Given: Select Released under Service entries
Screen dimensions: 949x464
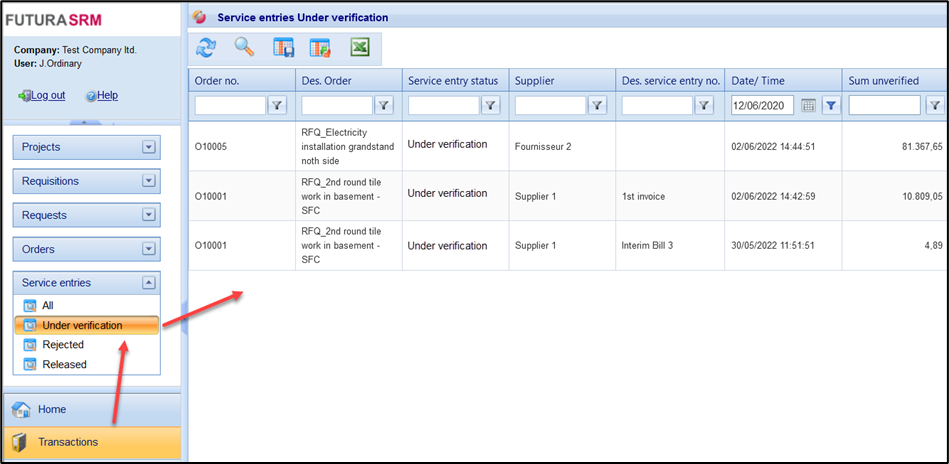Looking at the screenshot, I should 64,365.
